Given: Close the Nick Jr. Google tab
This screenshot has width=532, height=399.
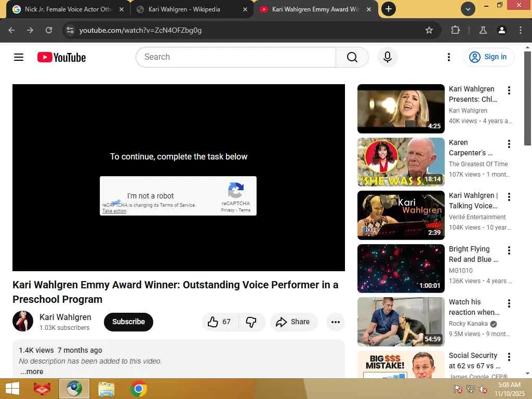Looking at the screenshot, I should click(x=122, y=9).
